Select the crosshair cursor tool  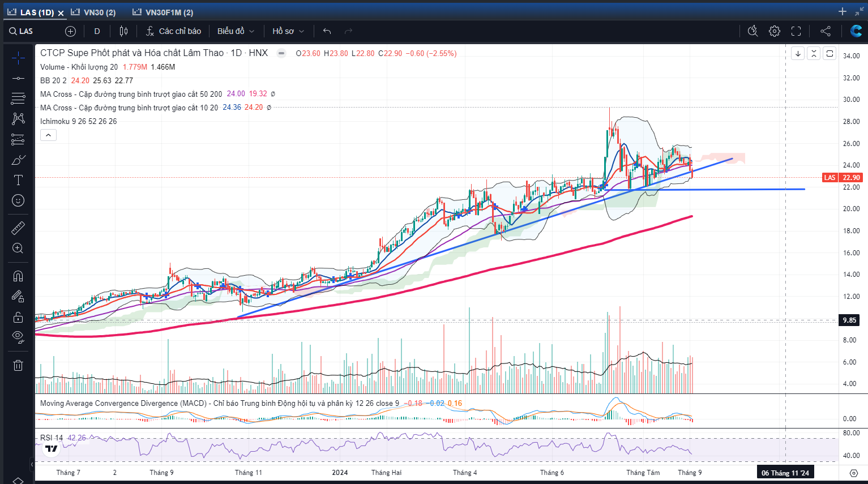pyautogui.click(x=18, y=58)
